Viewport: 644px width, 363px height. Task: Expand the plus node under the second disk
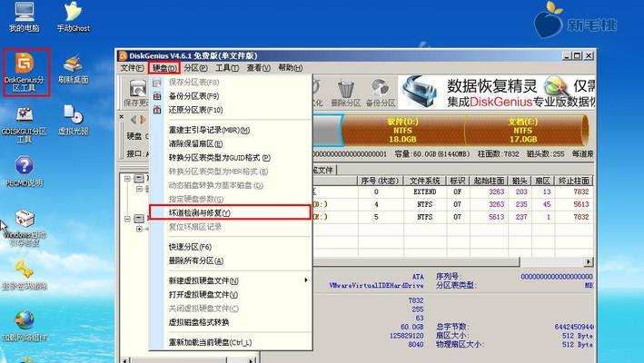click(x=139, y=229)
